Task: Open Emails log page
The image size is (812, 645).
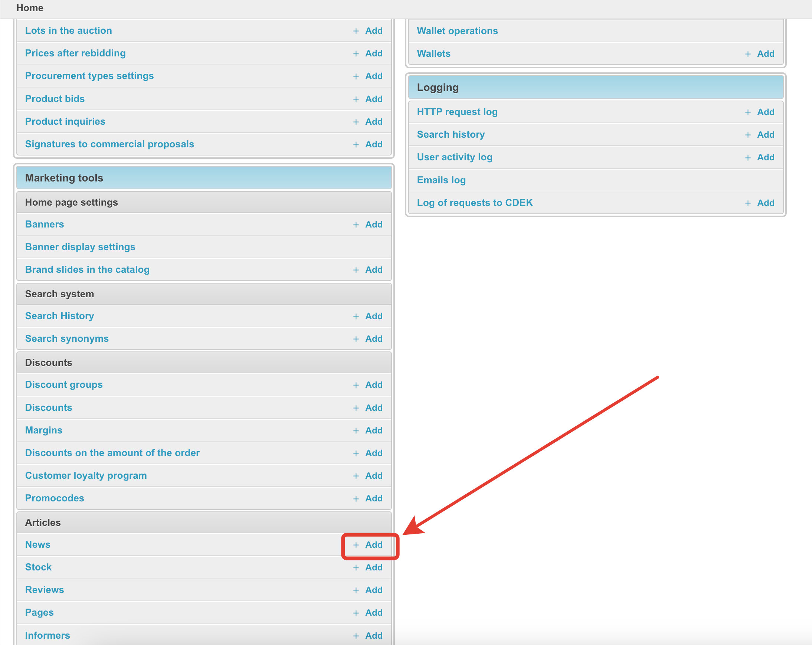Action: point(441,180)
